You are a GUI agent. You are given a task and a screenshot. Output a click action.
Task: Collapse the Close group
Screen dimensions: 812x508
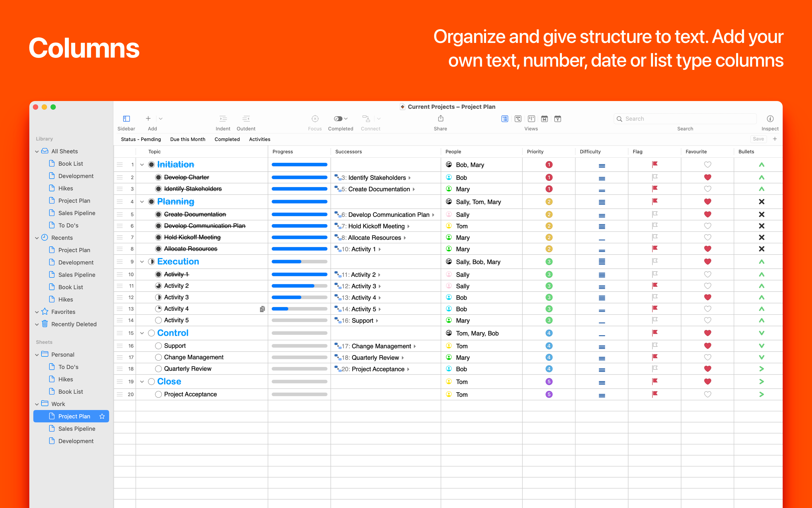(x=142, y=382)
